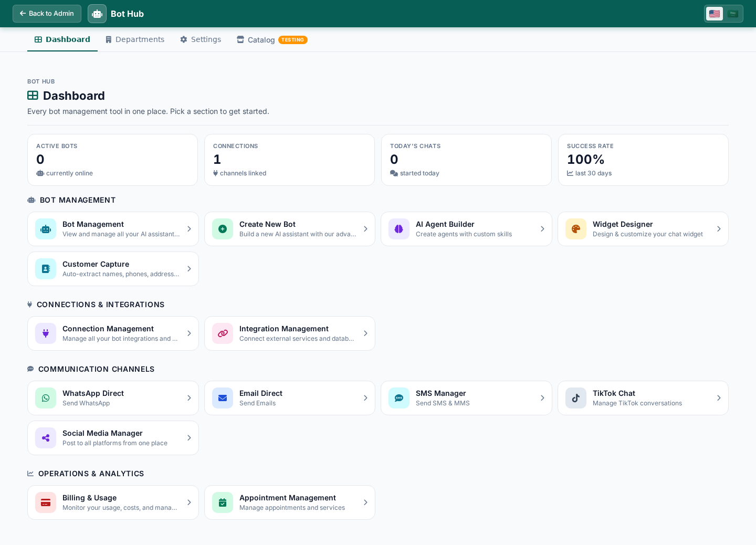Click the Connections & Integrations plug icon

[29, 305]
